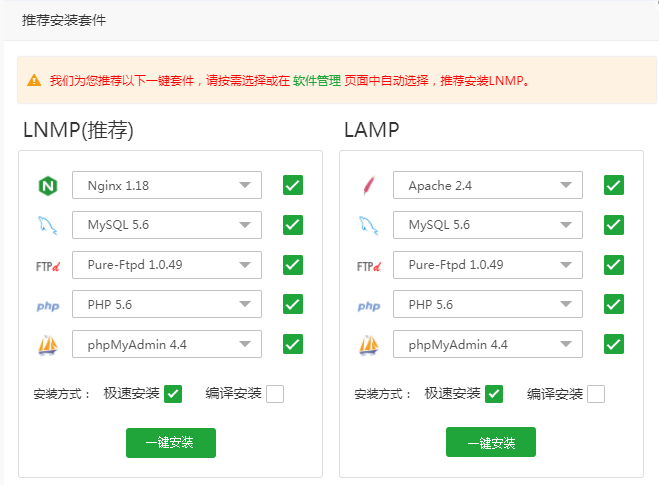Click the Apache feather icon in LAMP
The image size is (659, 485).
[368, 186]
